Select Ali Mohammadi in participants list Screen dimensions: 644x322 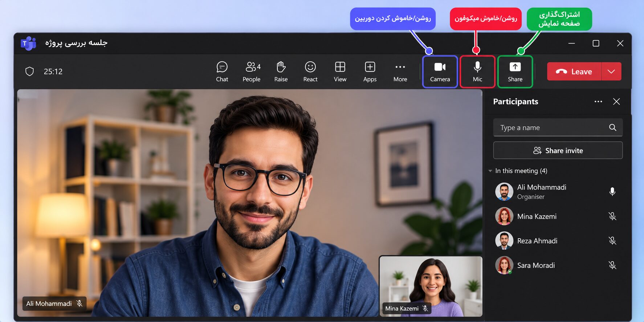(558, 192)
